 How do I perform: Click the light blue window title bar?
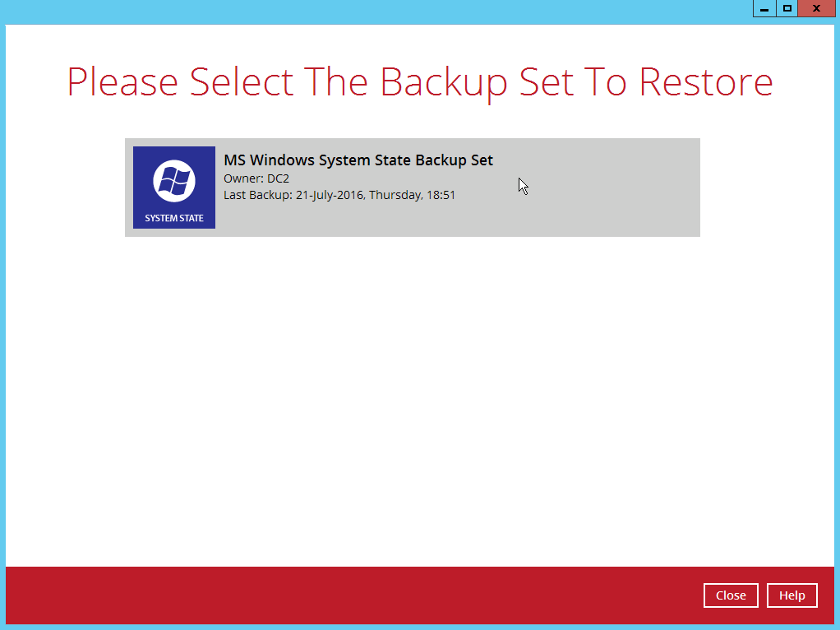pyautogui.click(x=370, y=11)
